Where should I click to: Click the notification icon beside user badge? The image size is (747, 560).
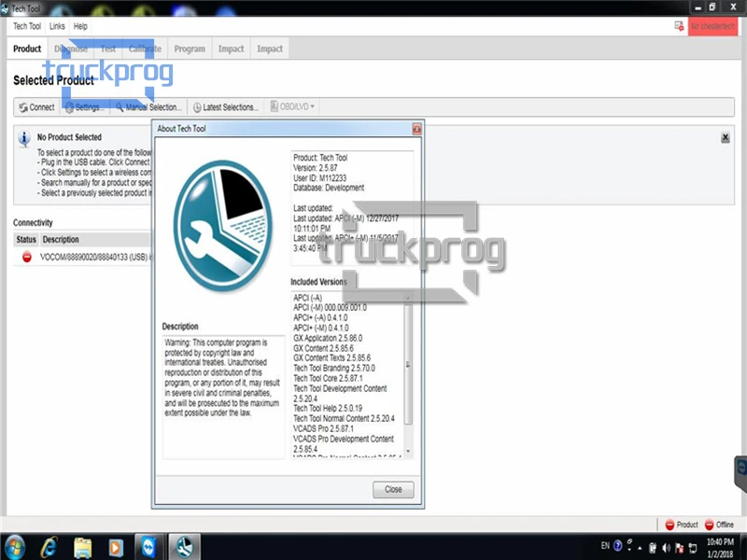679,26
